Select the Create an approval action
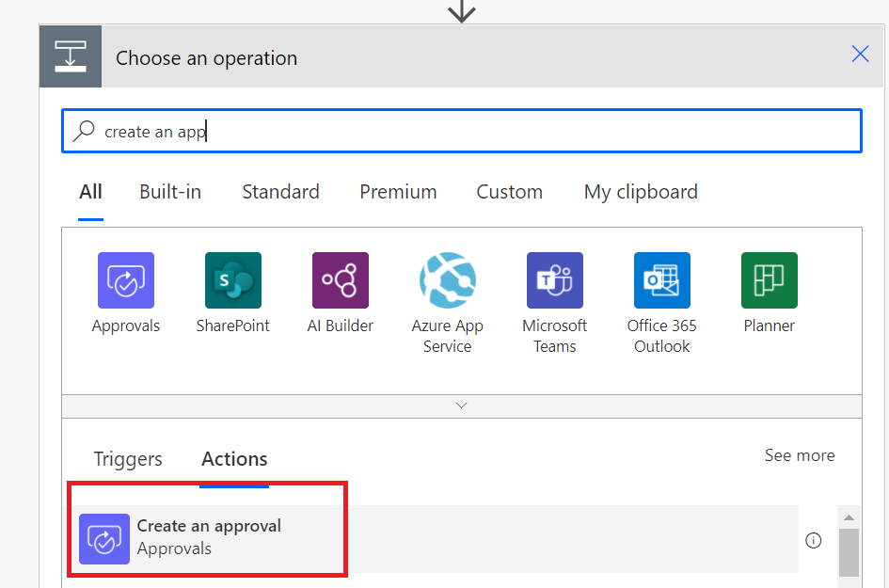The image size is (889, 588). (x=209, y=537)
